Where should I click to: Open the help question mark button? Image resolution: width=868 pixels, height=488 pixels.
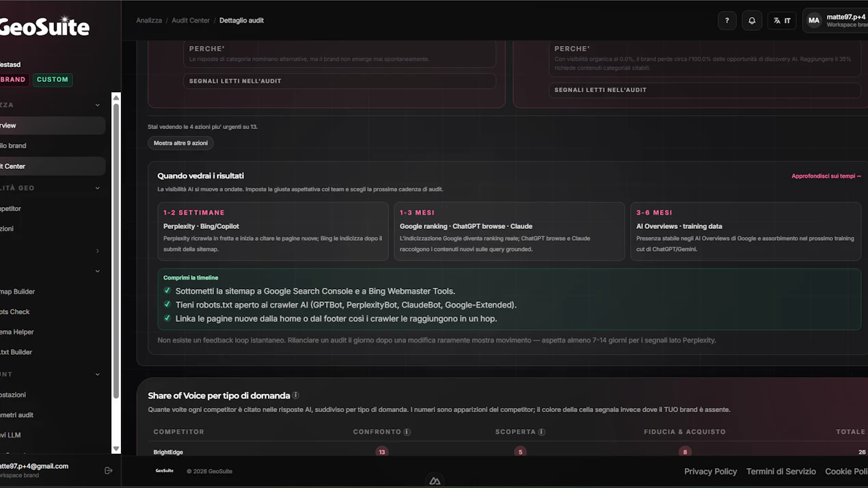coord(727,21)
